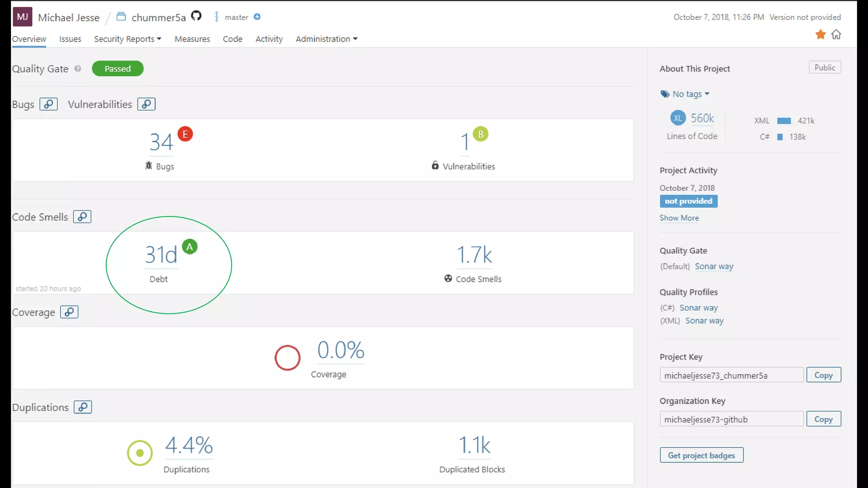Screen dimensions: 868x488
Task: Switch to the Measures tab
Action: (x=192, y=39)
